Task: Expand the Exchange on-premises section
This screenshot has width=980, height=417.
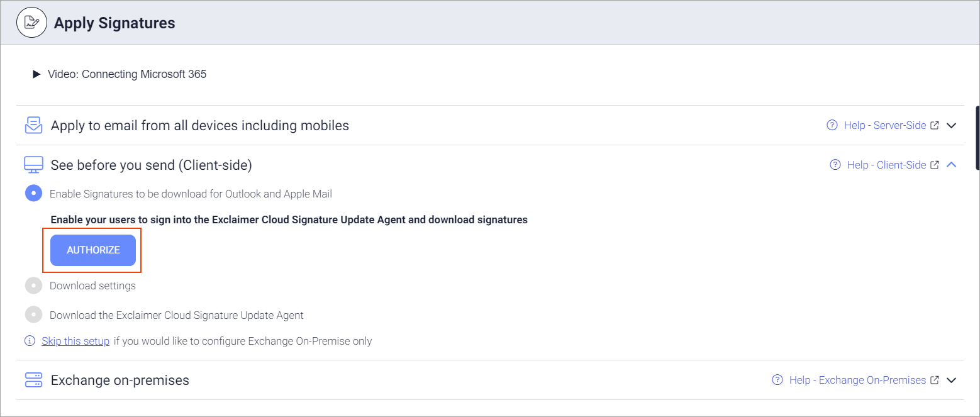Action: (x=951, y=380)
